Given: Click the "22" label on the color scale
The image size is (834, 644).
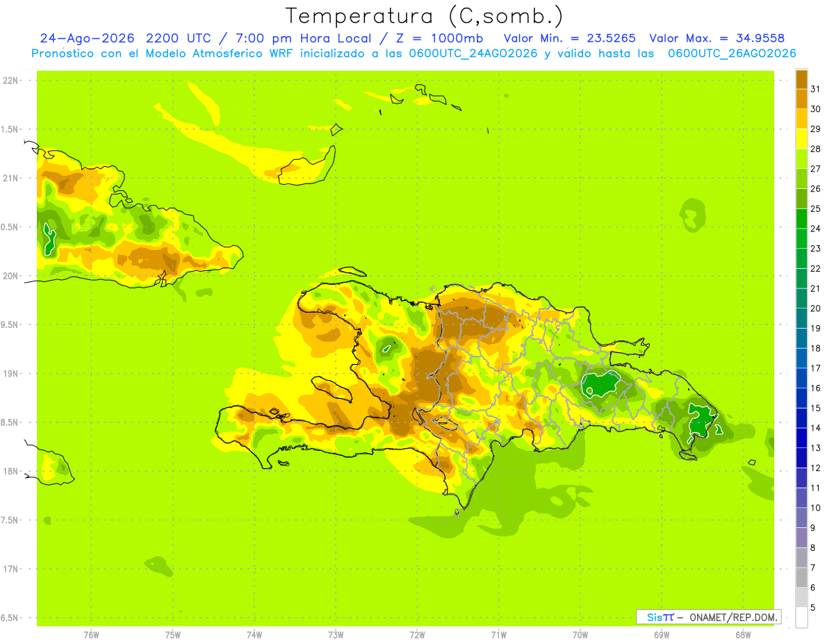Looking at the screenshot, I should click(816, 268).
